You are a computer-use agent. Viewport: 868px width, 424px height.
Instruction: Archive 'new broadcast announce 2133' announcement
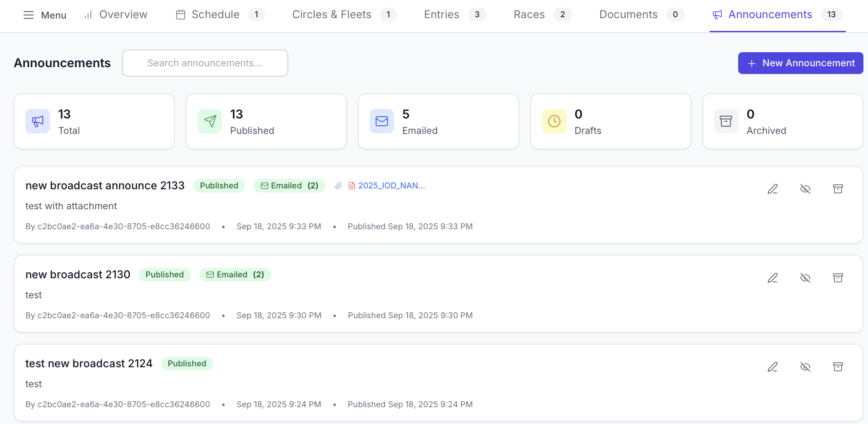tap(838, 189)
